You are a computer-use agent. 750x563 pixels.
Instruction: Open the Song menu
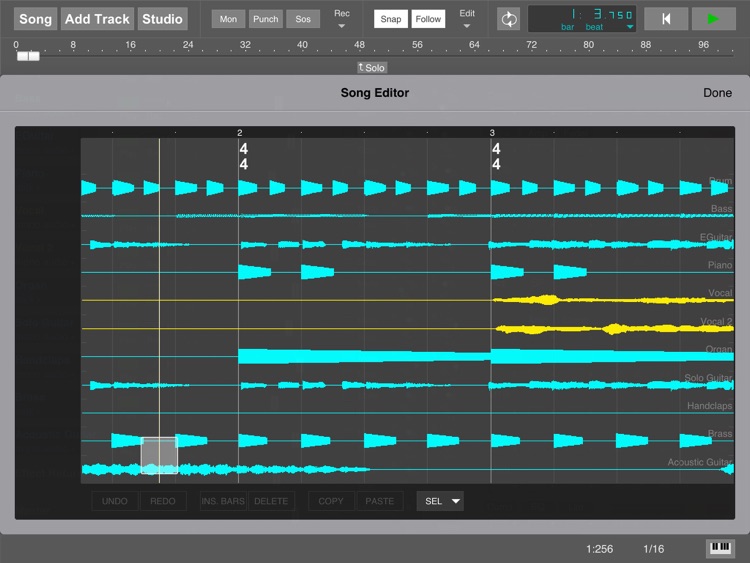[x=35, y=19]
